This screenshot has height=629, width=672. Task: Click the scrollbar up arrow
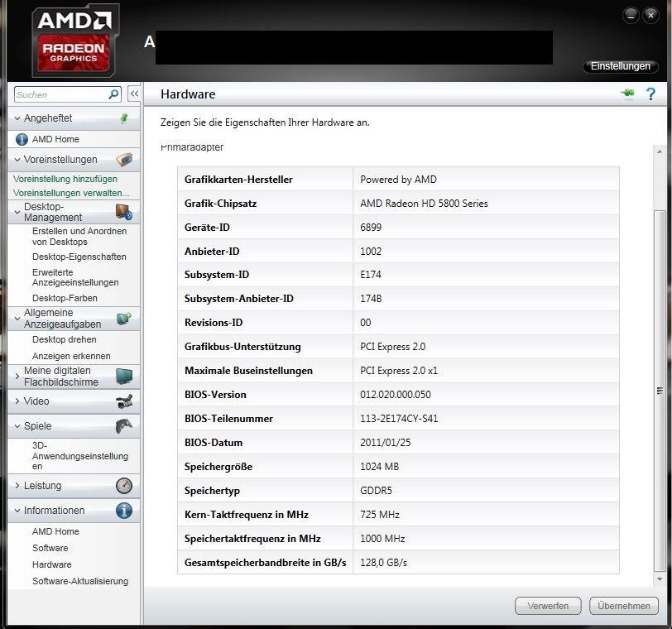660,151
